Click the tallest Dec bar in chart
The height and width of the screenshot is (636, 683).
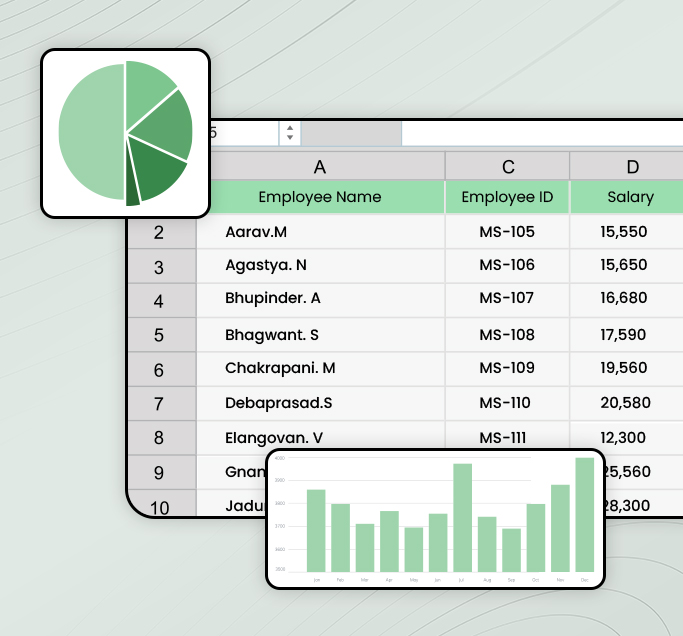(584, 514)
